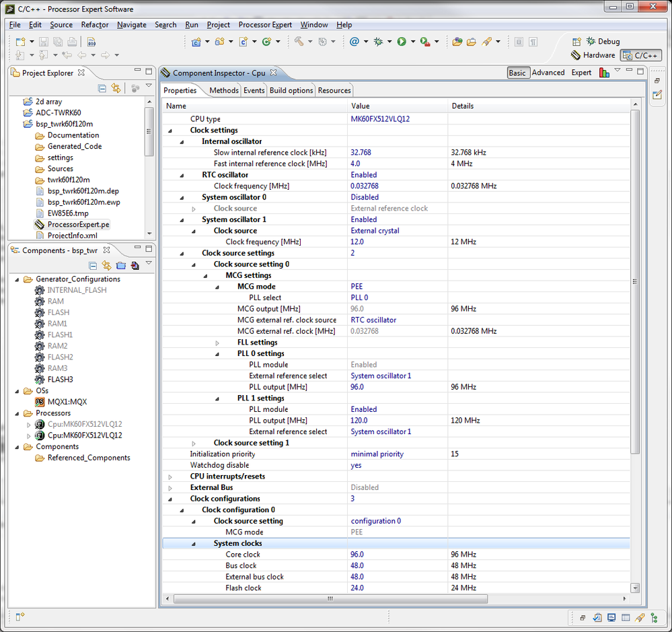This screenshot has width=672, height=632.
Task: Open Project Explorer view menu triangle
Action: 149,85
